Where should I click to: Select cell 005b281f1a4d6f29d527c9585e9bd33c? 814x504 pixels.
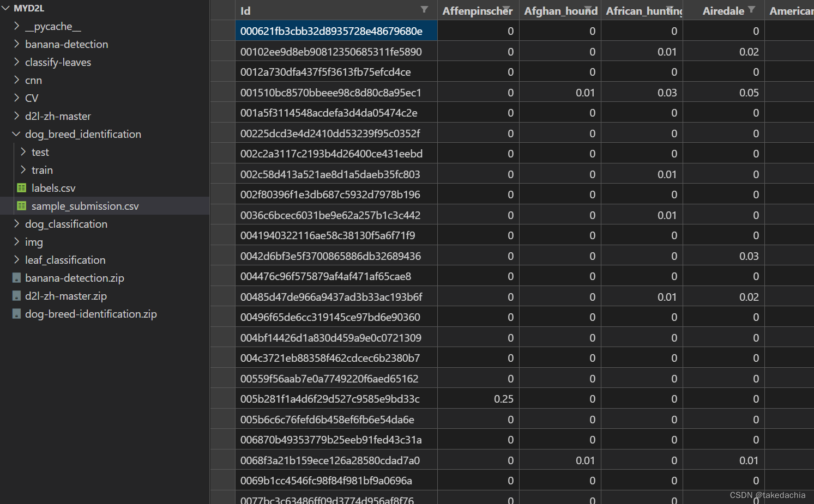click(336, 399)
